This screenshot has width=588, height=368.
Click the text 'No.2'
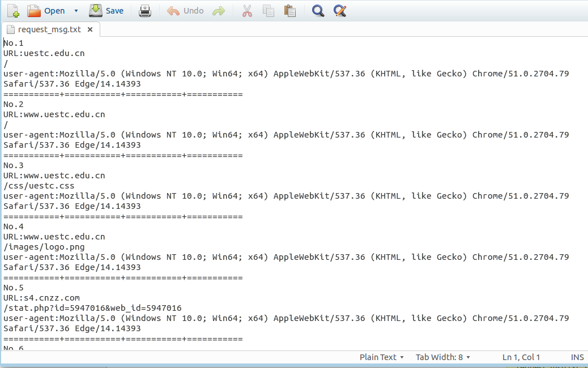[x=14, y=104]
